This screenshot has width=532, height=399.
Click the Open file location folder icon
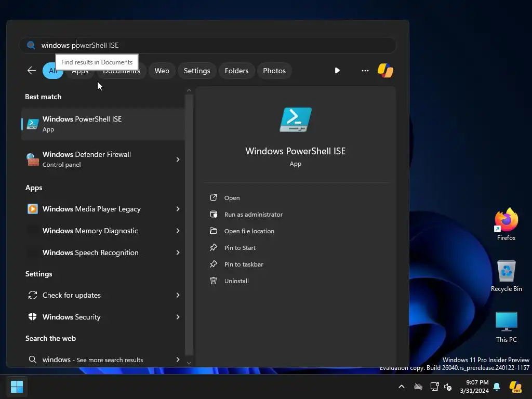coord(214,231)
